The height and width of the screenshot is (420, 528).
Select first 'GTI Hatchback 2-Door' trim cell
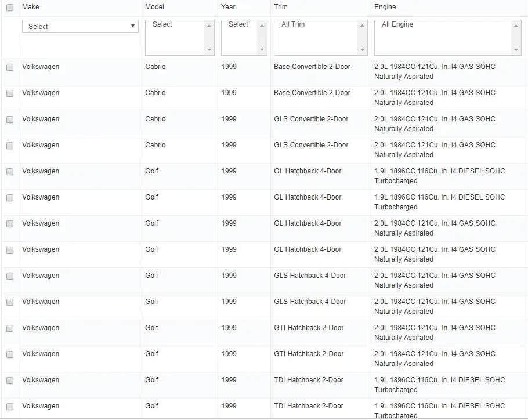(x=309, y=327)
